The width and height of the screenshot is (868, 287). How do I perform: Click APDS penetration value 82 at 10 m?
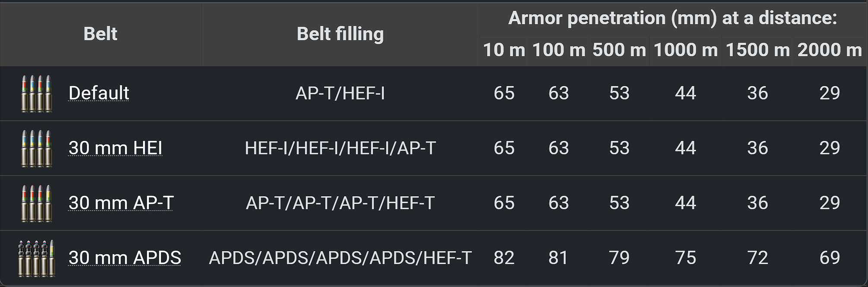[504, 258]
